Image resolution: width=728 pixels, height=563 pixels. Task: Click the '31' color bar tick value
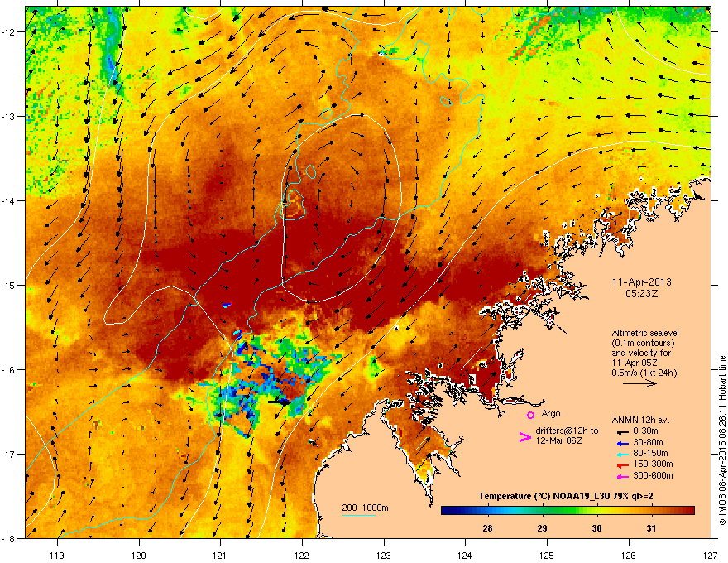coord(652,528)
